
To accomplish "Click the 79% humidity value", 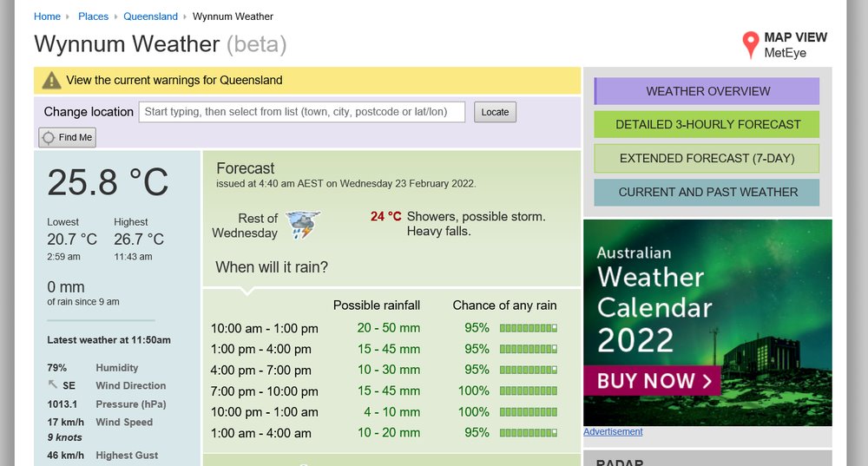I will [x=57, y=367].
